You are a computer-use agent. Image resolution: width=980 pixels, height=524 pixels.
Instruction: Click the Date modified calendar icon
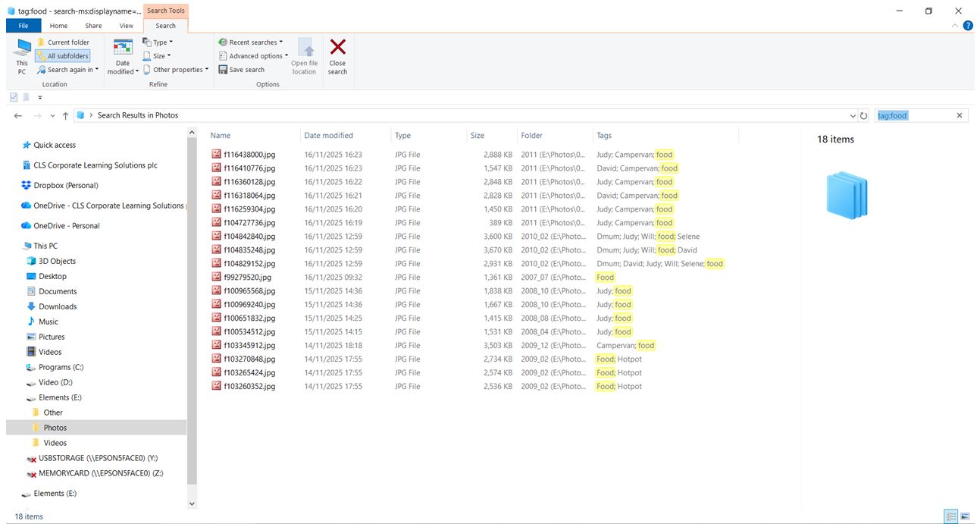123,48
